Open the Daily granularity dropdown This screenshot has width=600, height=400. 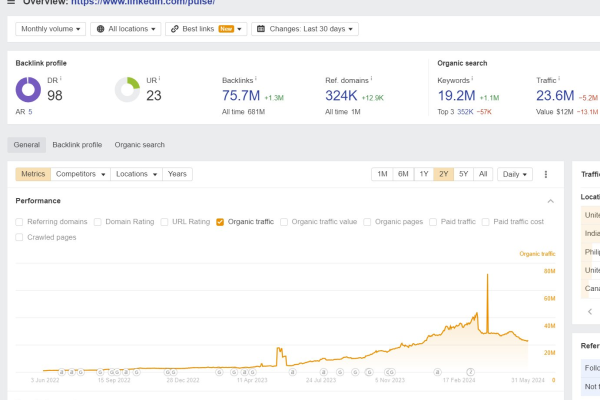(x=515, y=174)
